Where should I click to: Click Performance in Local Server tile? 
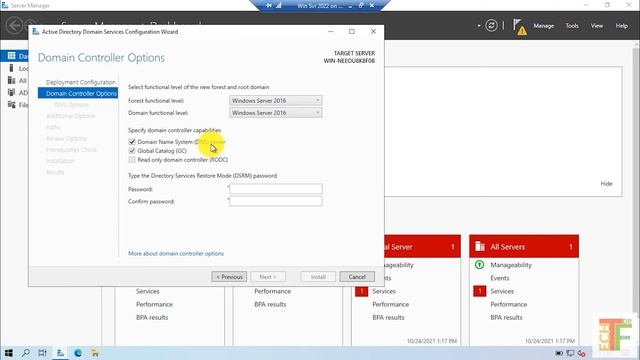click(390, 304)
